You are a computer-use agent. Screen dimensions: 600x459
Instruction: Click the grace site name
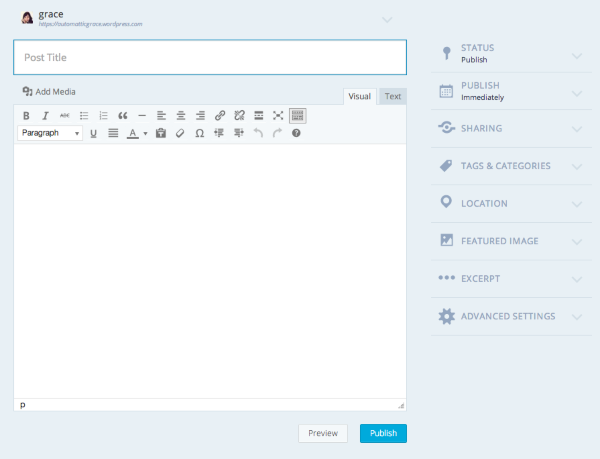tap(51, 15)
